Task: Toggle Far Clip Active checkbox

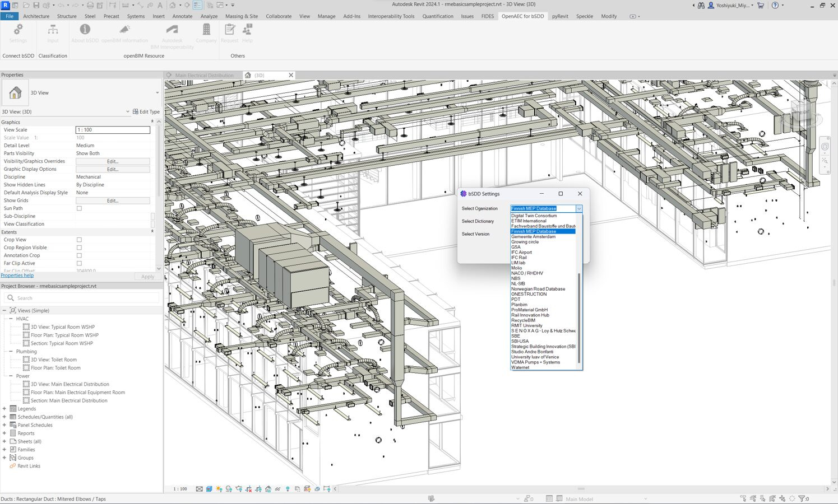Action: coord(79,263)
